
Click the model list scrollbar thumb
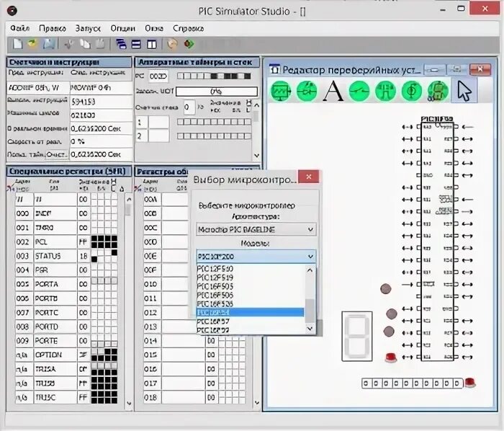point(310,311)
